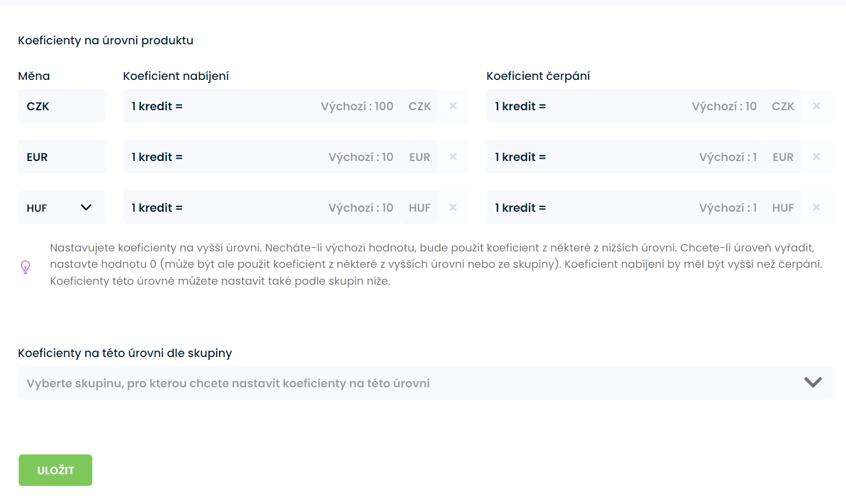This screenshot has height=504, width=846.
Task: Open the HUF currency dropdown
Action: coord(62,208)
